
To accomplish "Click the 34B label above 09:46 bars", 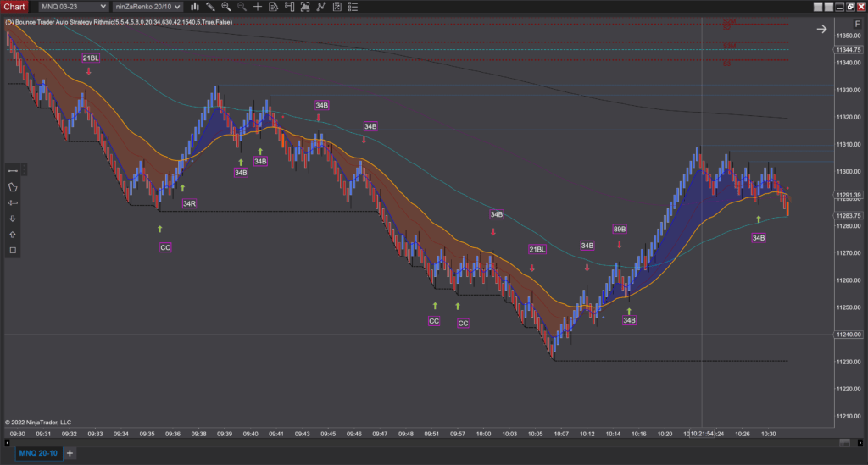I will 370,126.
